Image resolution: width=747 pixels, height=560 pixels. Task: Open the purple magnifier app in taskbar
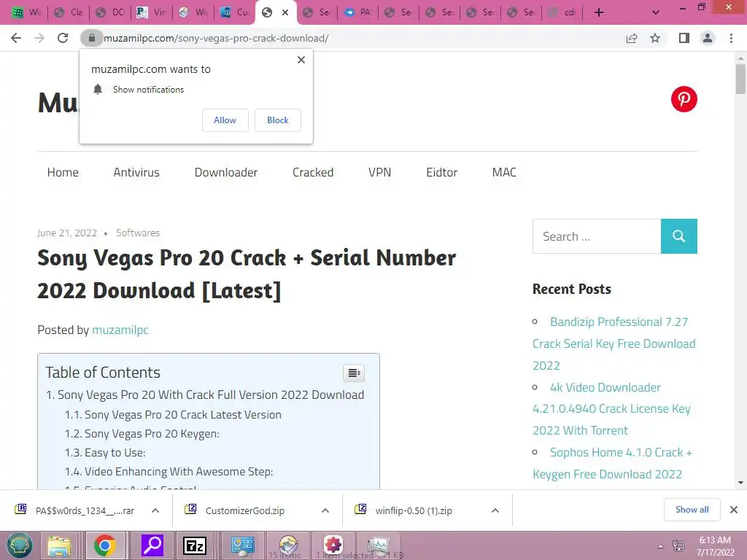[152, 545]
